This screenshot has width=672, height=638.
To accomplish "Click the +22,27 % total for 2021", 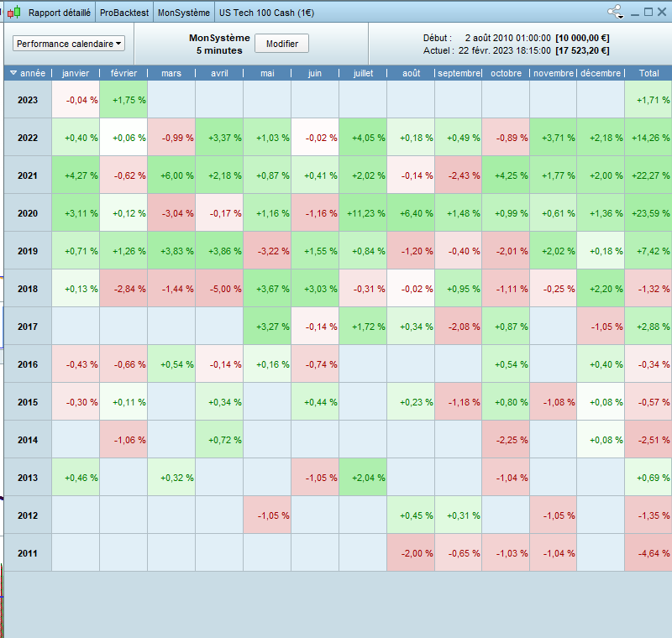I will click(x=648, y=175).
